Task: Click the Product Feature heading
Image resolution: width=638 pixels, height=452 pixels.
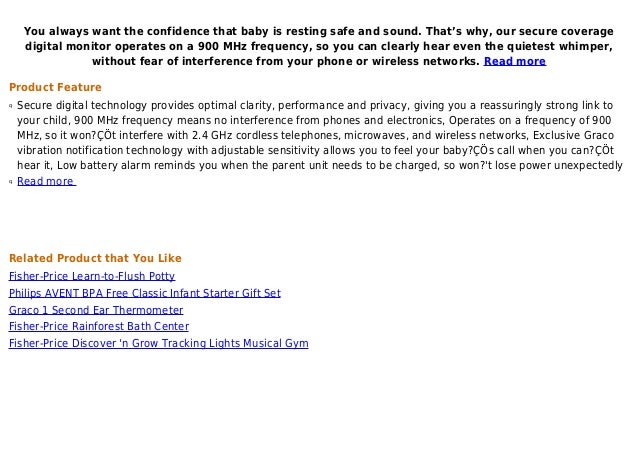Action: tap(55, 87)
